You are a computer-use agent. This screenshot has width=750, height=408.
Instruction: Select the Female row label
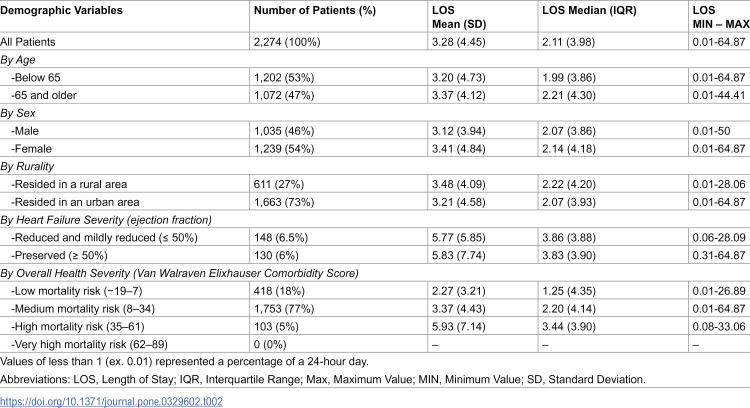32,149
